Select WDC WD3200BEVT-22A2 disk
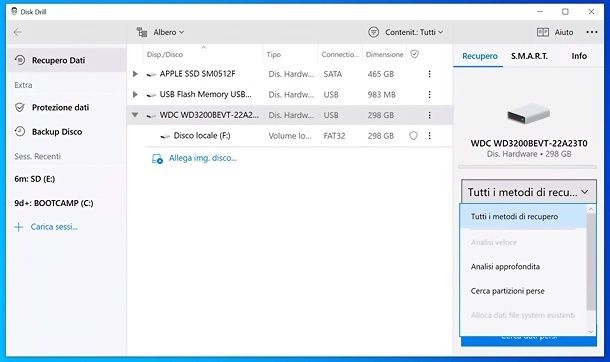 pos(209,115)
